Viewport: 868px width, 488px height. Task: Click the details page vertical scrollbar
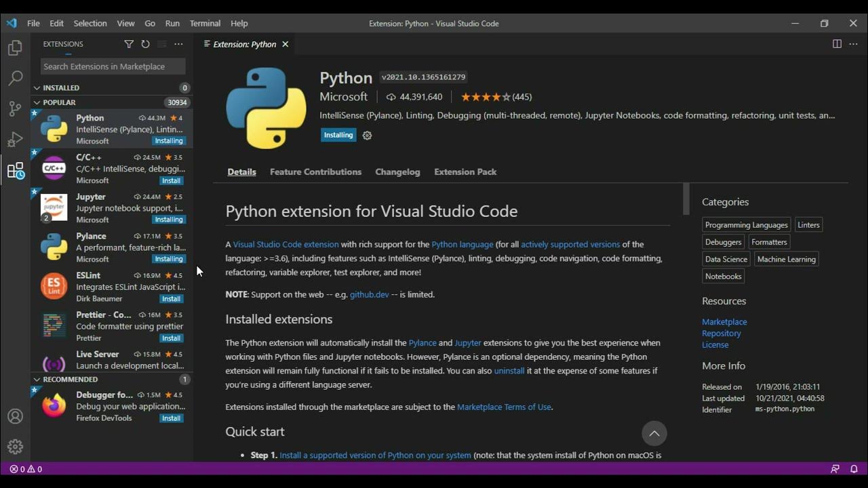point(686,199)
